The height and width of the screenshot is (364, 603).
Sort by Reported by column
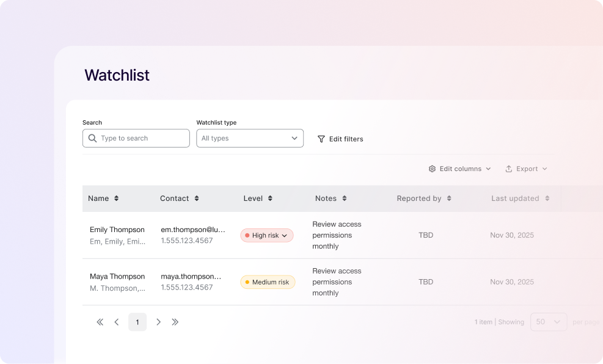pos(449,198)
